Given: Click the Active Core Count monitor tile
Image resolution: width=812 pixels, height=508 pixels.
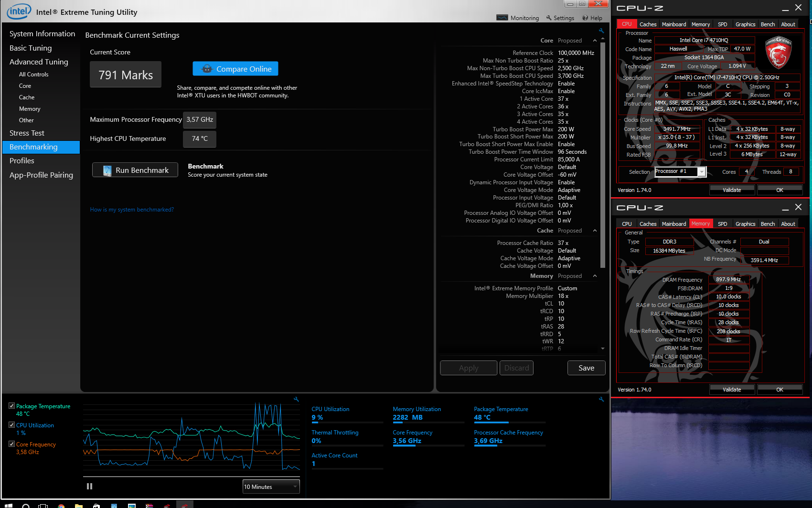Looking at the screenshot, I should pyautogui.click(x=347, y=460).
